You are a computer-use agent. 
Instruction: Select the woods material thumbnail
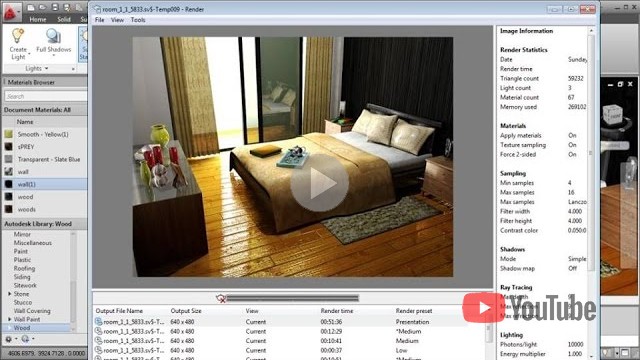(x=9, y=209)
